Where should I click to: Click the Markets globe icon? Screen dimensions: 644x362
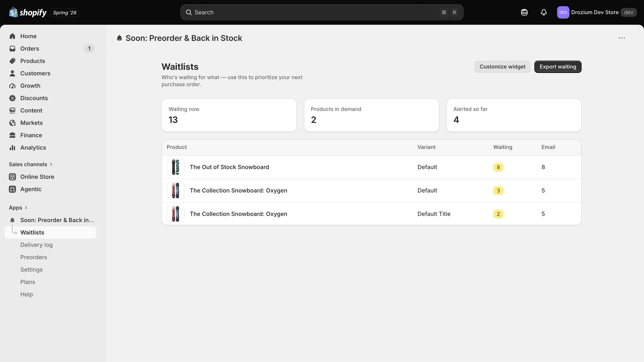(x=12, y=123)
